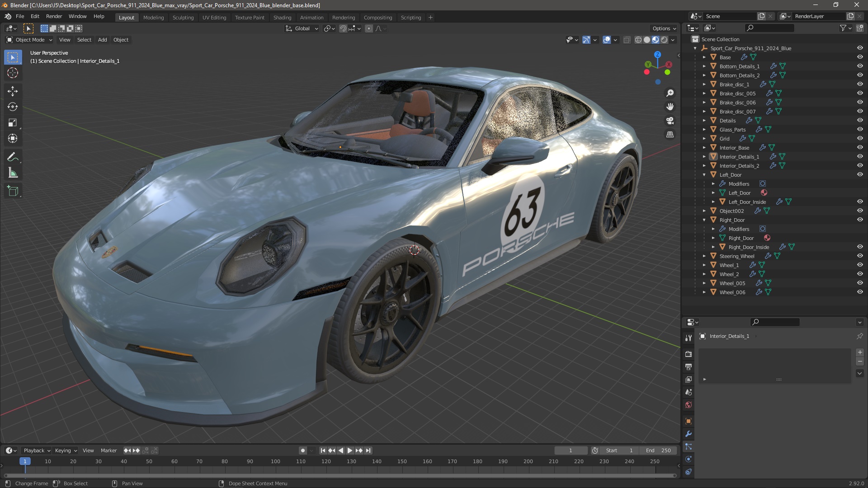Open the World properties tab
Viewport: 868px width, 488px height.
coord(689,405)
